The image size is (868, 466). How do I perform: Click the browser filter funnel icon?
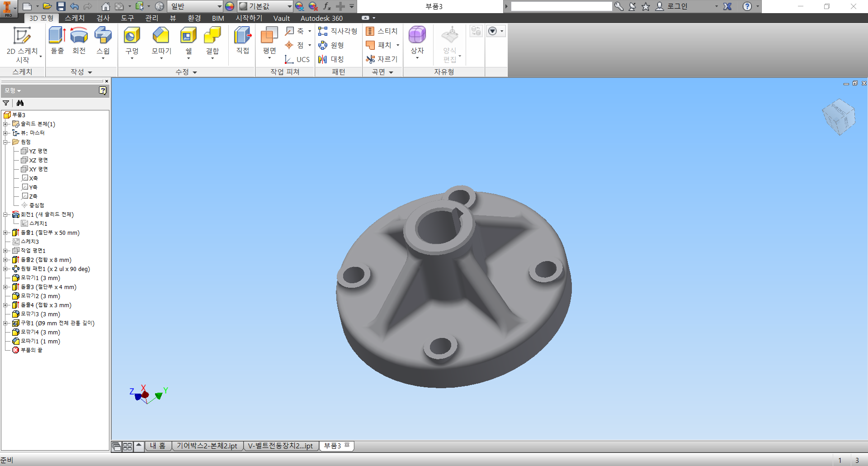click(x=6, y=103)
